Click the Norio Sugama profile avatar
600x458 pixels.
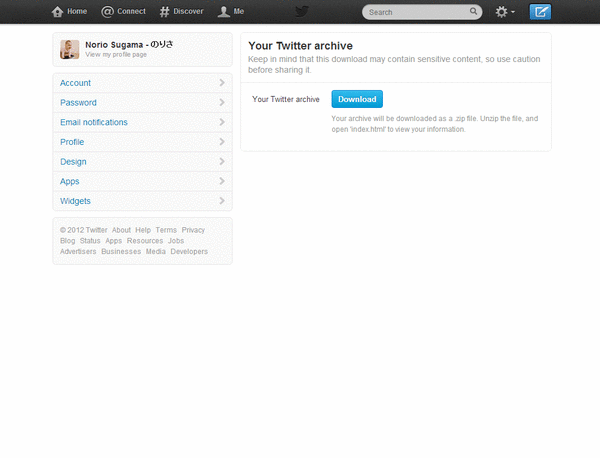click(70, 49)
